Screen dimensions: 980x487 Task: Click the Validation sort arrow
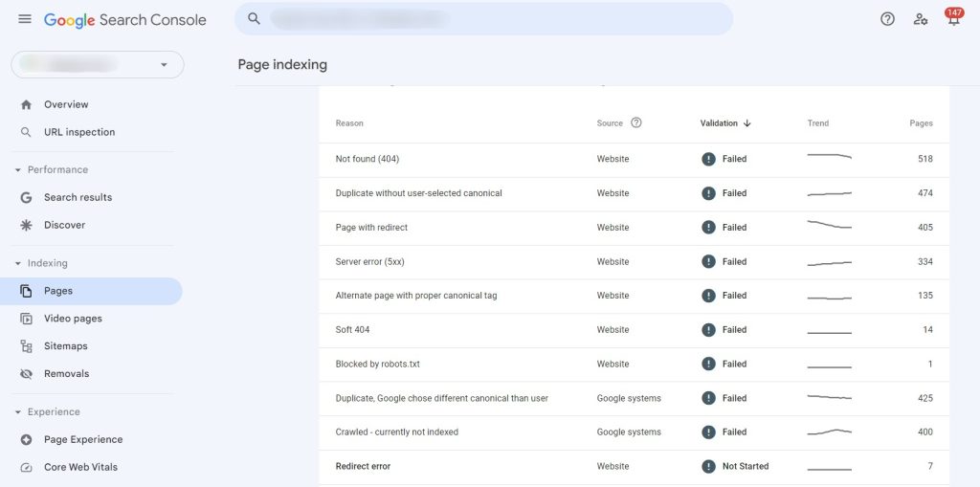pos(746,123)
